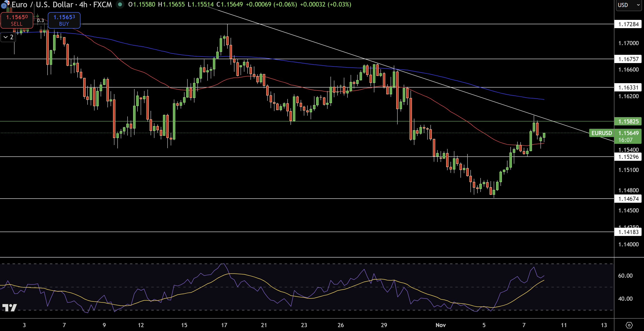This screenshot has height=331, width=644.
Task: Click the 60.00 RSI scale value
Action: click(x=625, y=275)
